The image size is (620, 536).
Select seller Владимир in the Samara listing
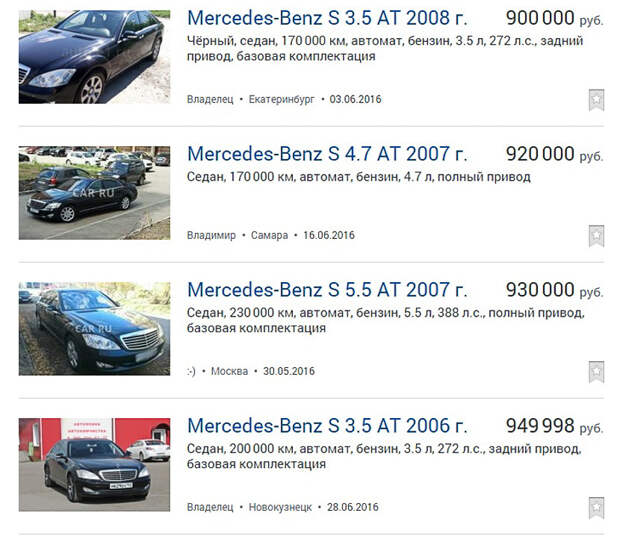coord(211,236)
